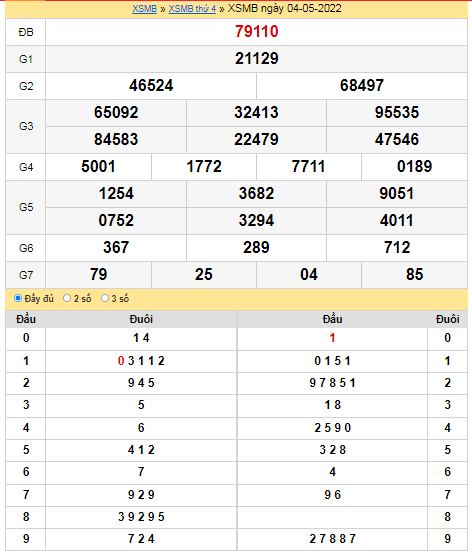Click the head digits 2 7 8 8 7

pos(332,539)
